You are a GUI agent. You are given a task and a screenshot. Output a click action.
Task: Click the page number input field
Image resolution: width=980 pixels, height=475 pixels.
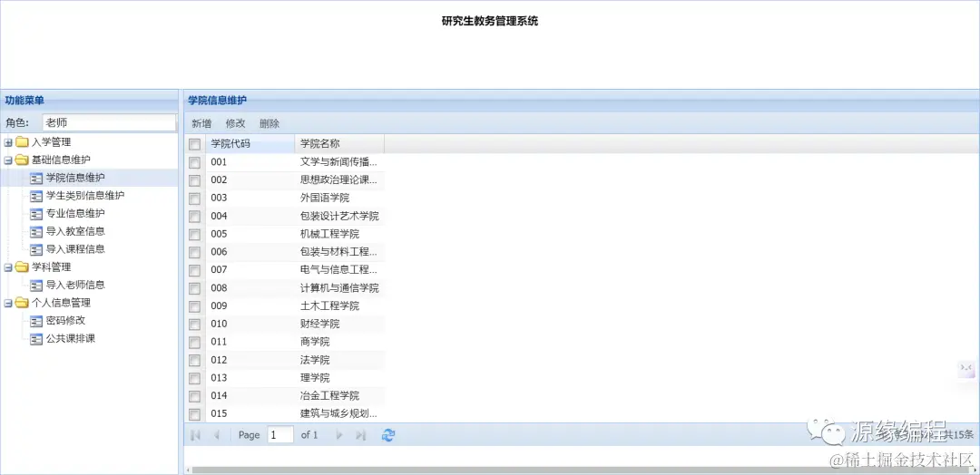point(280,435)
